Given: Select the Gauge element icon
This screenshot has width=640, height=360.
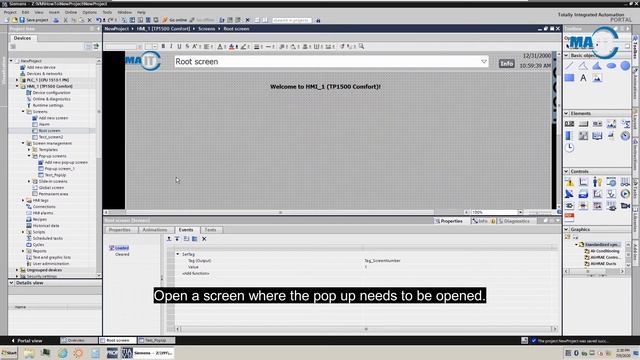Looking at the screenshot, I should pyautogui.click(x=625, y=136).
